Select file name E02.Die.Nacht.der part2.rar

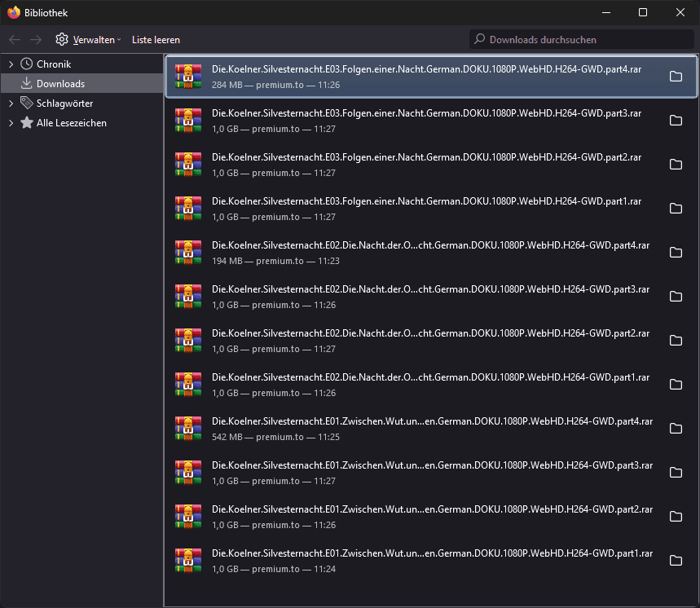[x=430, y=333]
